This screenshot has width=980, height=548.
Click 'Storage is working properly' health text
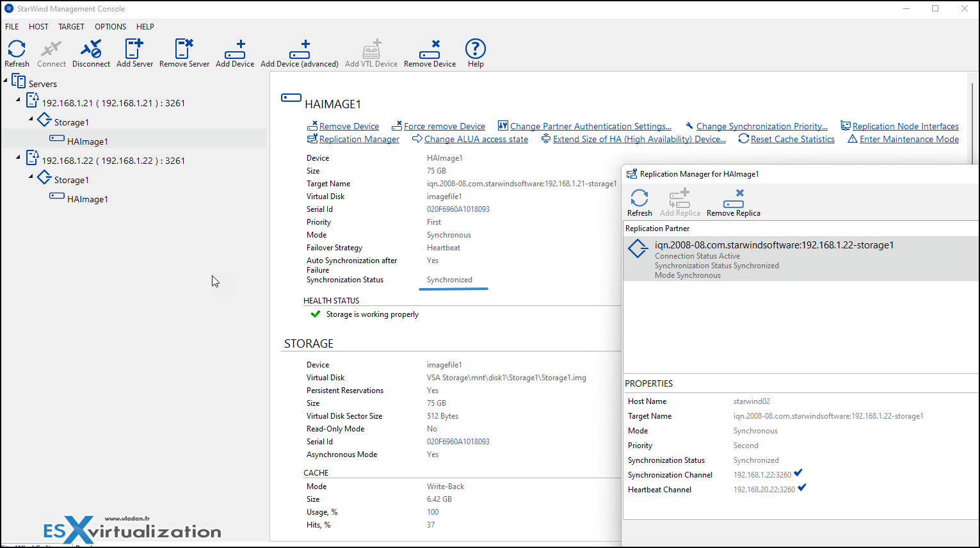[x=373, y=314]
